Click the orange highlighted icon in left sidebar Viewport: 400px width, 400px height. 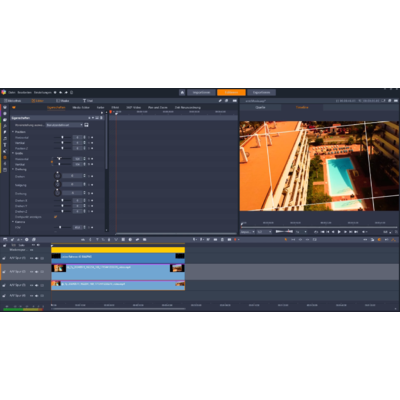[5, 157]
